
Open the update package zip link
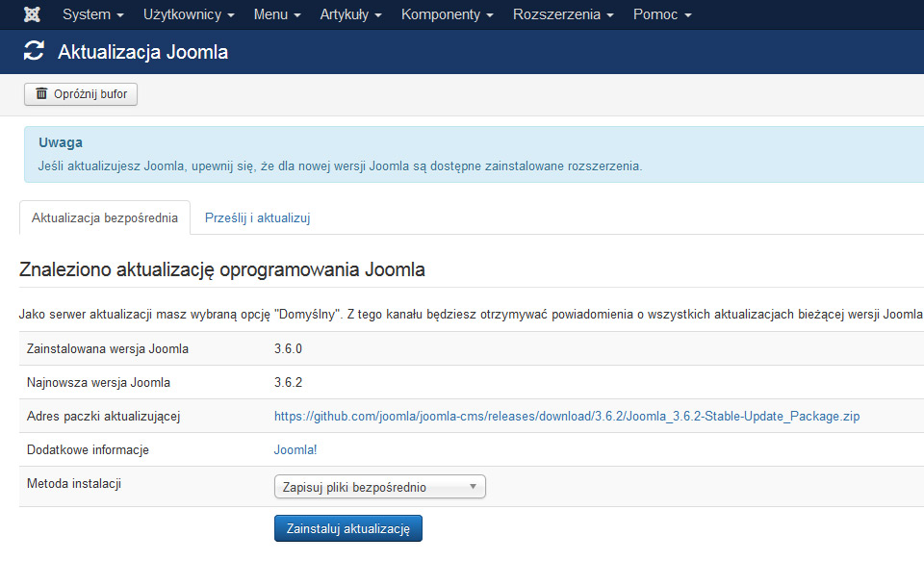[x=567, y=416]
